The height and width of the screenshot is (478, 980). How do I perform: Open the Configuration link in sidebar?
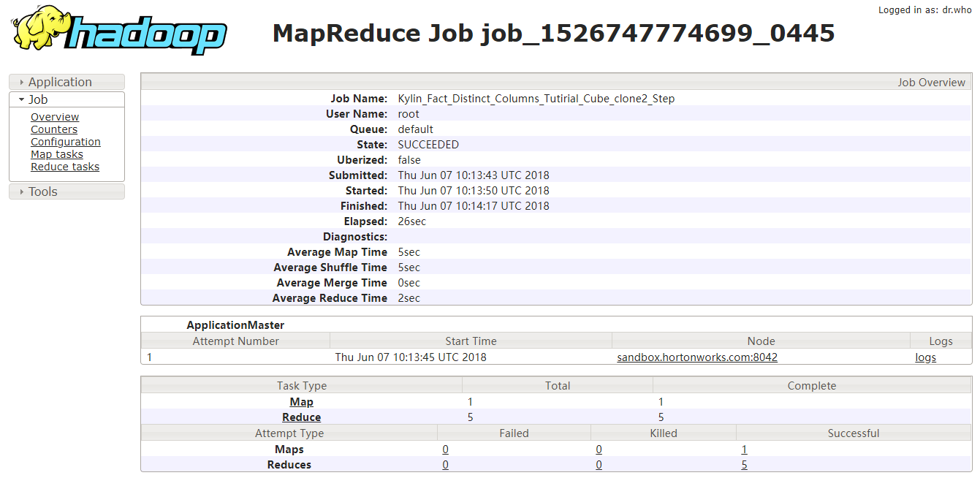click(x=66, y=142)
